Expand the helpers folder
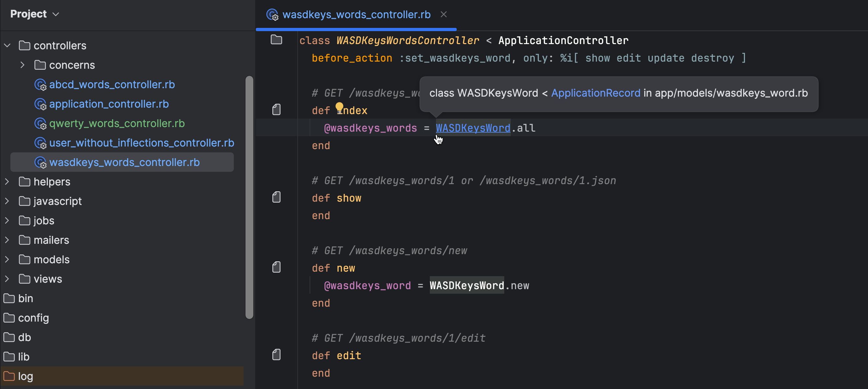 tap(7, 182)
